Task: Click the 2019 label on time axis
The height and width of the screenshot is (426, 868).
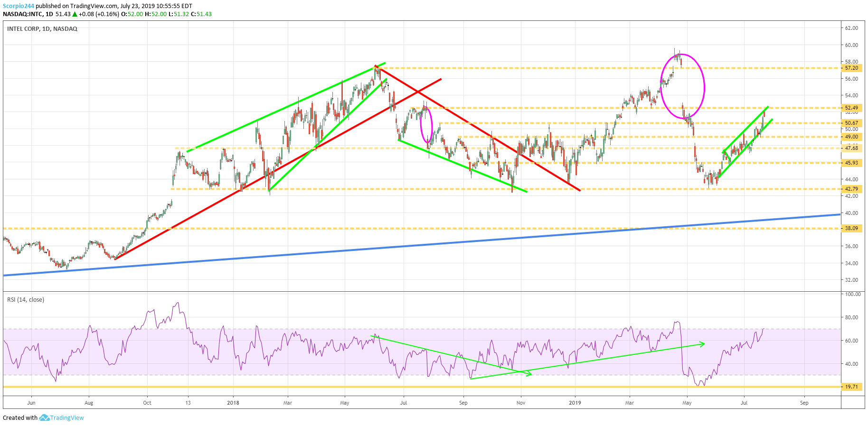Action: point(575,403)
